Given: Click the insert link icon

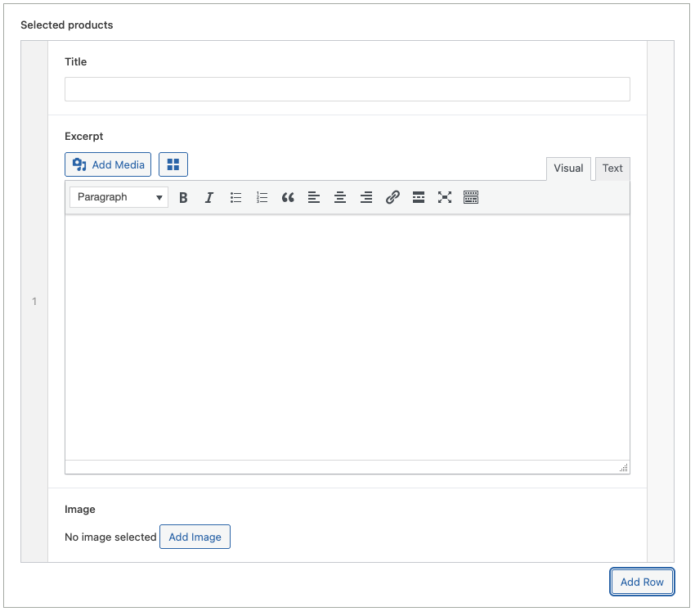Looking at the screenshot, I should click(392, 197).
